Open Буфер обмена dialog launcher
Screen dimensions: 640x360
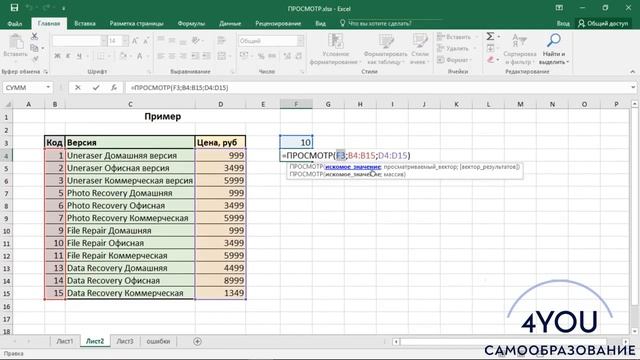tap(46, 72)
